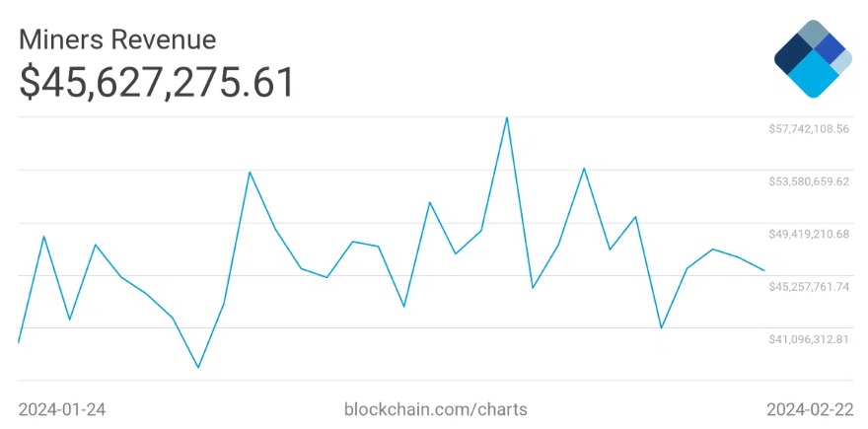Image resolution: width=868 pixels, height=429 pixels.
Task: Click the final data point of the line
Action: pos(763,270)
